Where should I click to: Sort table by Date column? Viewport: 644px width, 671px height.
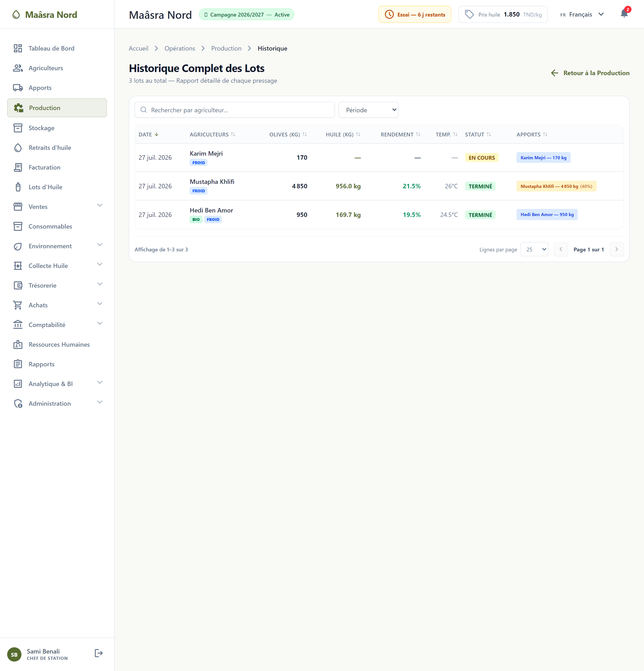point(148,135)
